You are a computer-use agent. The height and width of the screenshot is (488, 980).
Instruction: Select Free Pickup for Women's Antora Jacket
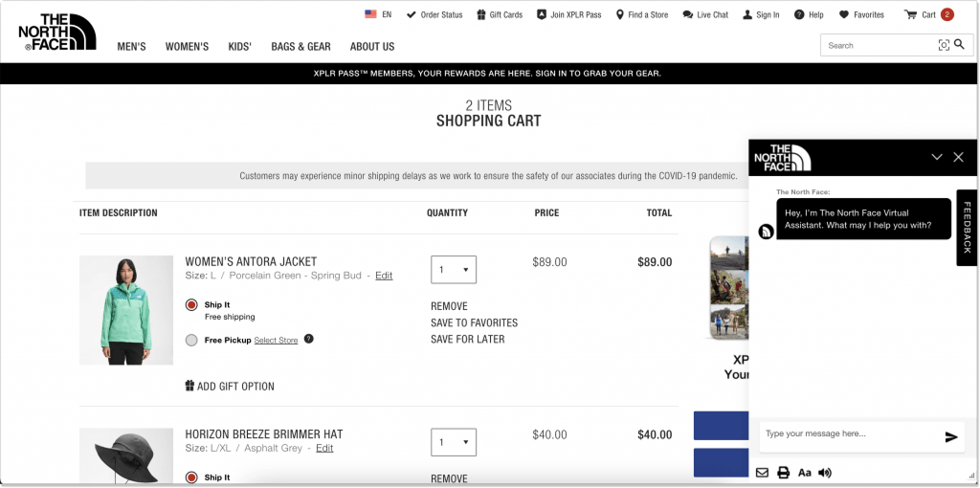(191, 340)
